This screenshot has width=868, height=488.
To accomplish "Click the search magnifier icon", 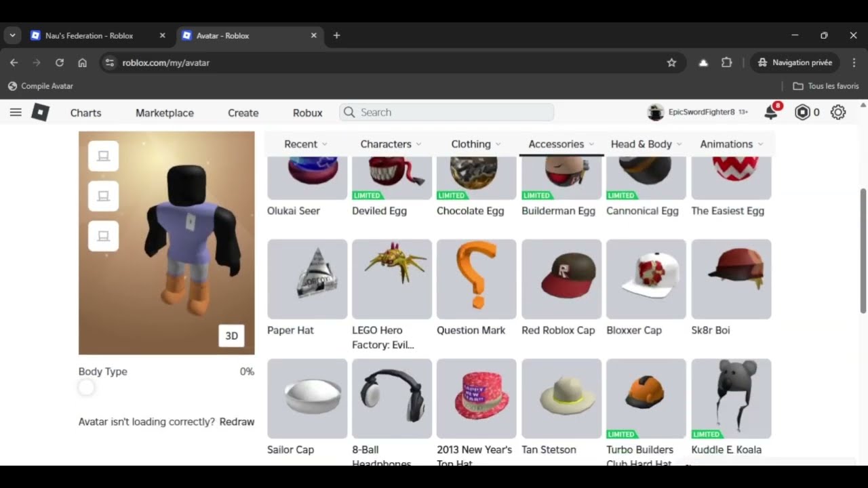I will (349, 113).
